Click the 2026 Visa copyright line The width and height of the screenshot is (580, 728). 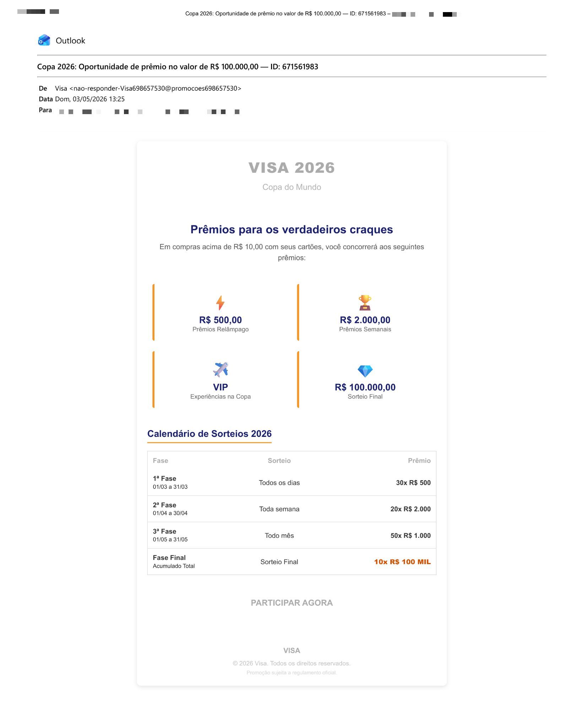(x=292, y=663)
